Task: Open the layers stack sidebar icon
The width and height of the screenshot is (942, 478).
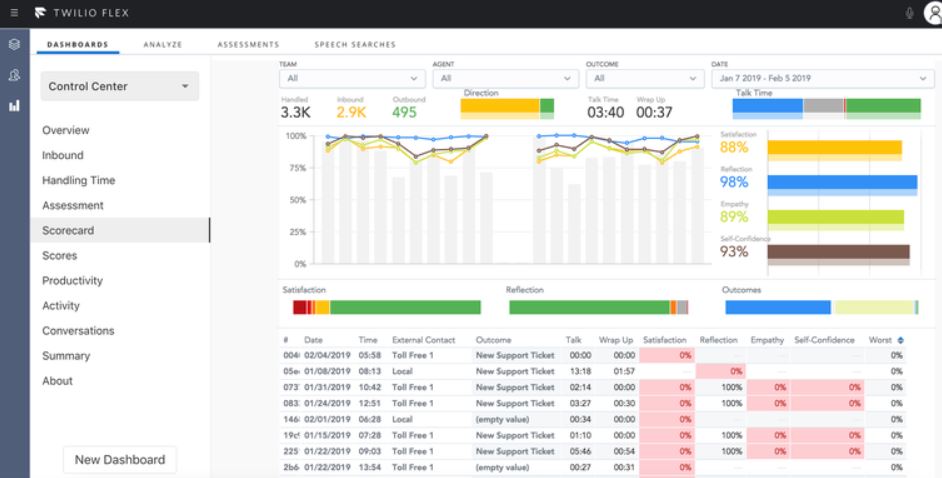Action: (x=14, y=44)
